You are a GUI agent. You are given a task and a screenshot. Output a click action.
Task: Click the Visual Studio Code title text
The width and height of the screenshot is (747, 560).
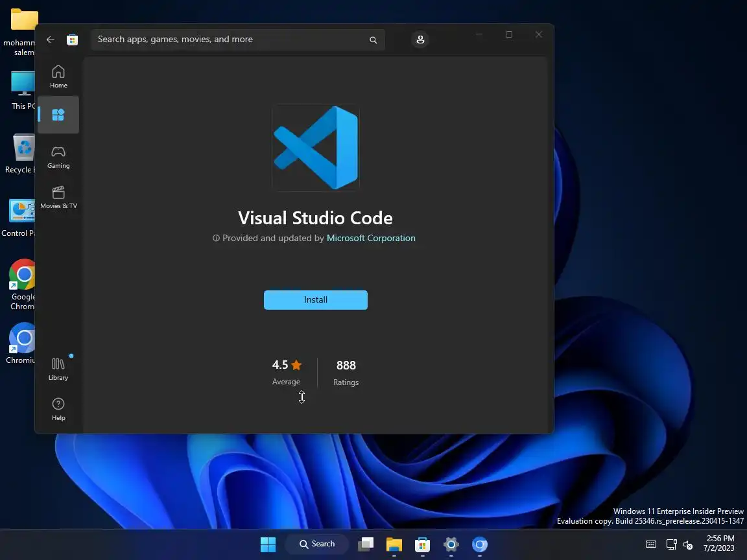315,218
